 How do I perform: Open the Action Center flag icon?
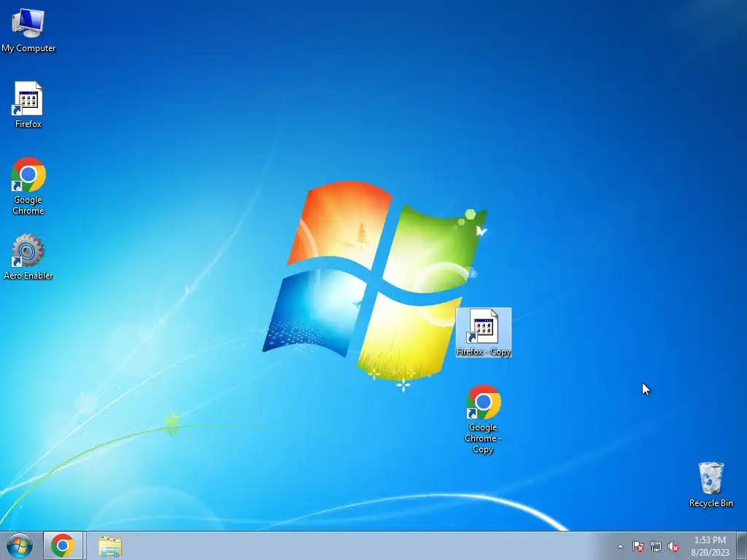click(x=638, y=546)
